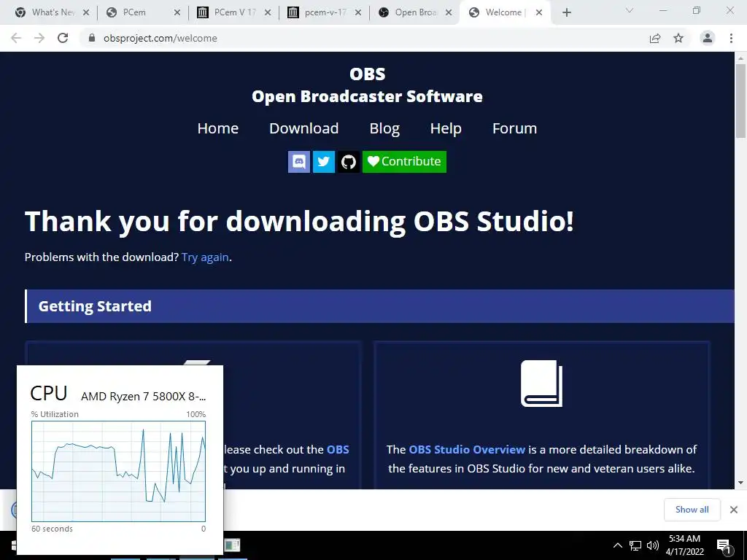Screen dimensions: 747x560
Task: Click the OBS Open Broadcaster Software title
Action: coord(368,85)
